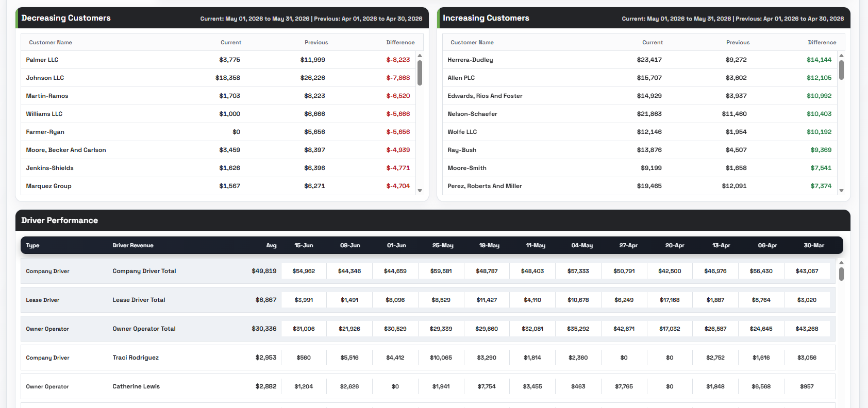Image resolution: width=868 pixels, height=408 pixels.
Task: Grab the Driver Performance scrollbar thumb
Action: pos(842,274)
